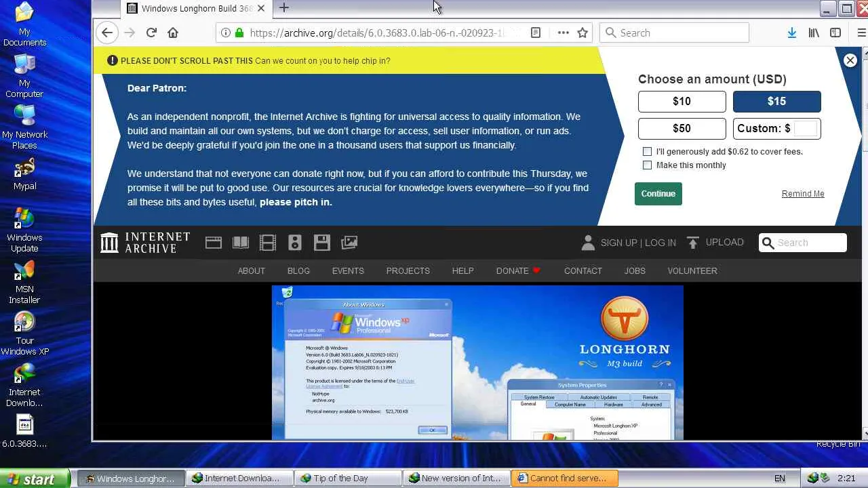Viewport: 868px width, 488px height.
Task: Select Windows Update desktop icon
Action: [x=24, y=230]
